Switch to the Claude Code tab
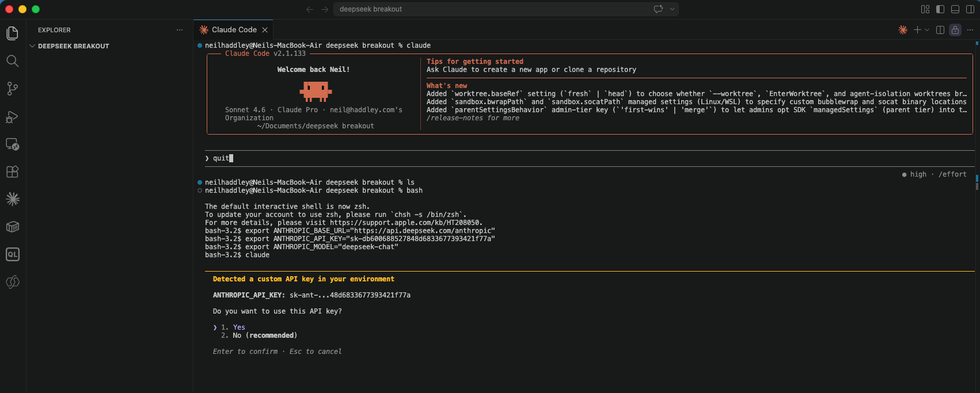This screenshot has height=393, width=980. (233, 30)
